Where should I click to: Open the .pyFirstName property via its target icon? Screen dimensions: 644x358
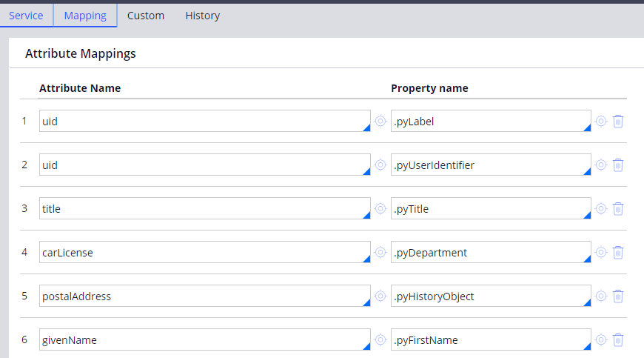tap(601, 339)
